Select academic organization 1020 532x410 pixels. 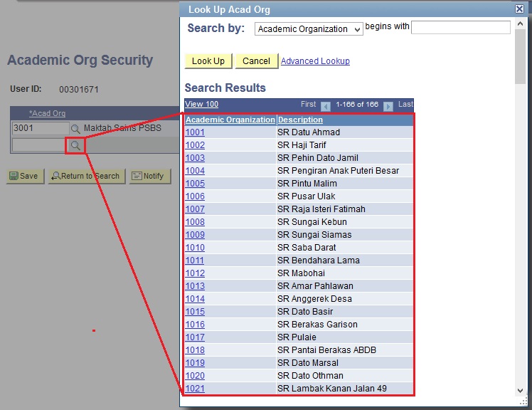[195, 376]
